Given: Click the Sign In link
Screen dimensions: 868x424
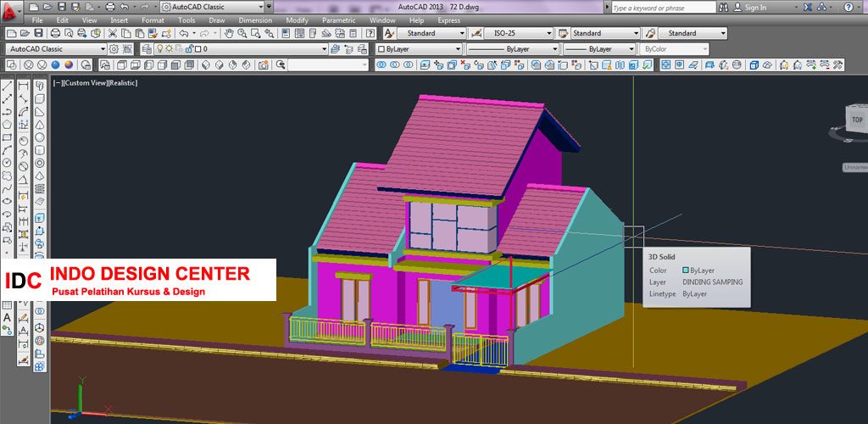Looking at the screenshot, I should tap(755, 7).
